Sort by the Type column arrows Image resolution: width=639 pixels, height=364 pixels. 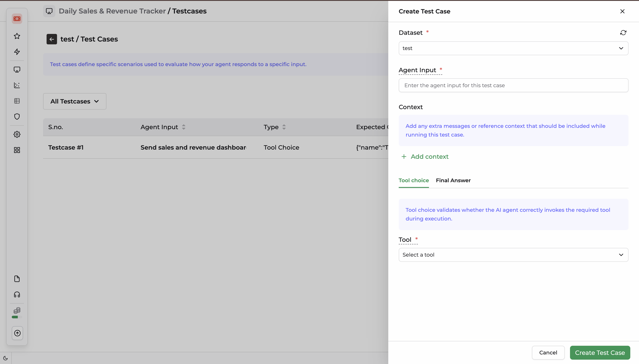(284, 127)
